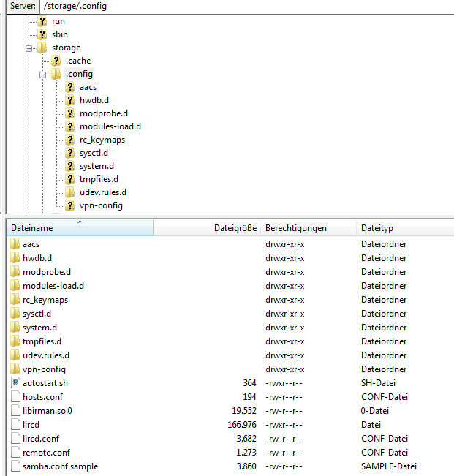Click the Server path input field
454x476 pixels.
click(246, 7)
